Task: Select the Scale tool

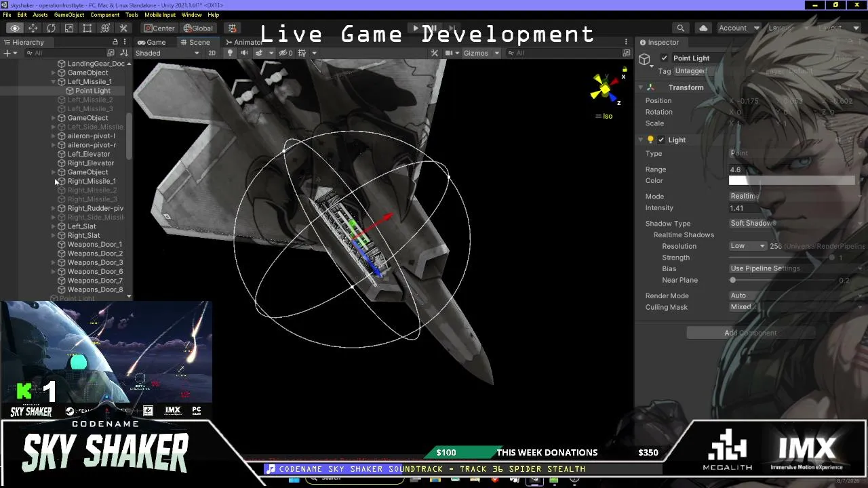Action: [x=69, y=28]
